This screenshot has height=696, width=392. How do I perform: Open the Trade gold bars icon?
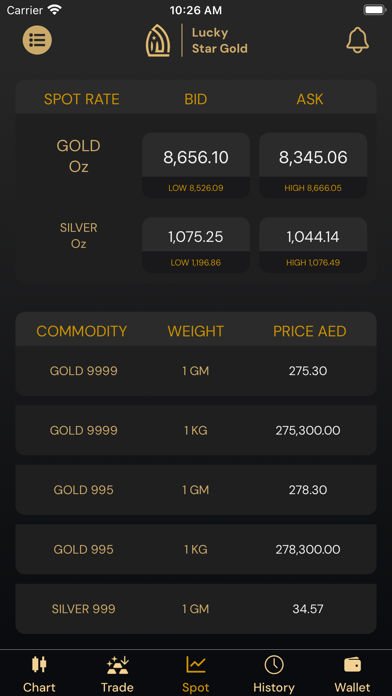pos(118,665)
